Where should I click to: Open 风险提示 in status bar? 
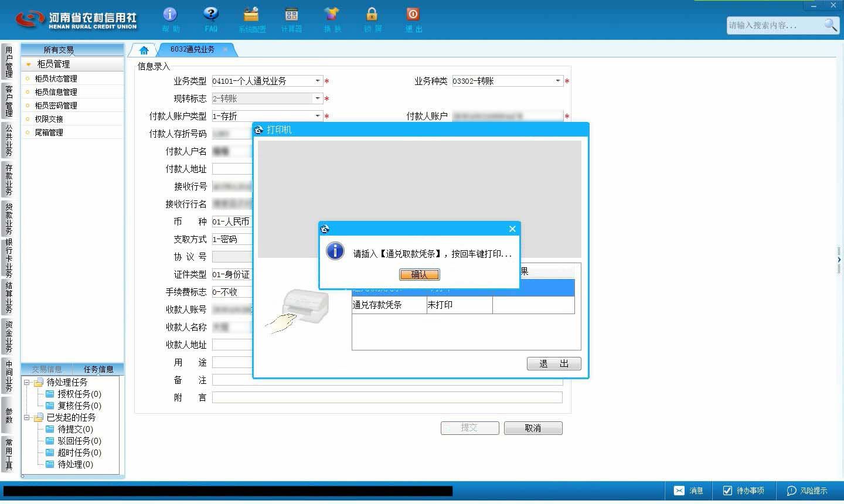(807, 491)
